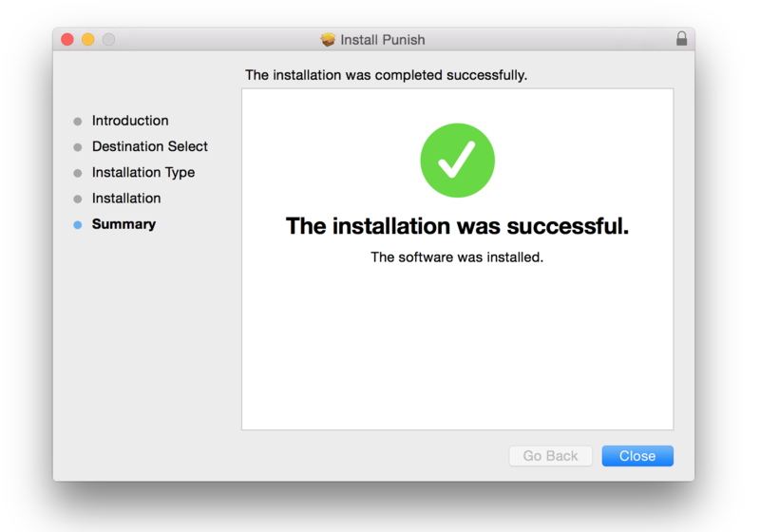Viewport: 760px width, 532px height.
Task: Click 'The installation was successful.' headline
Action: [457, 226]
